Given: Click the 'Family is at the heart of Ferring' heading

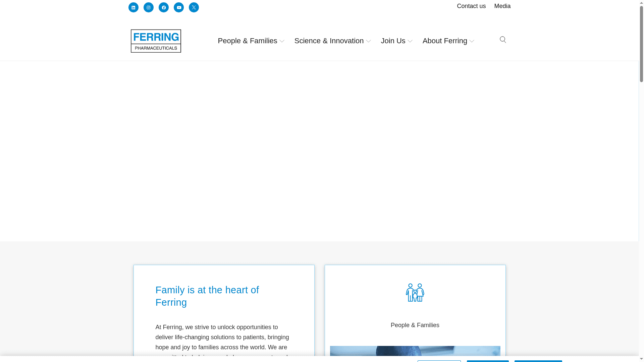Looking at the screenshot, I should pyautogui.click(x=207, y=296).
